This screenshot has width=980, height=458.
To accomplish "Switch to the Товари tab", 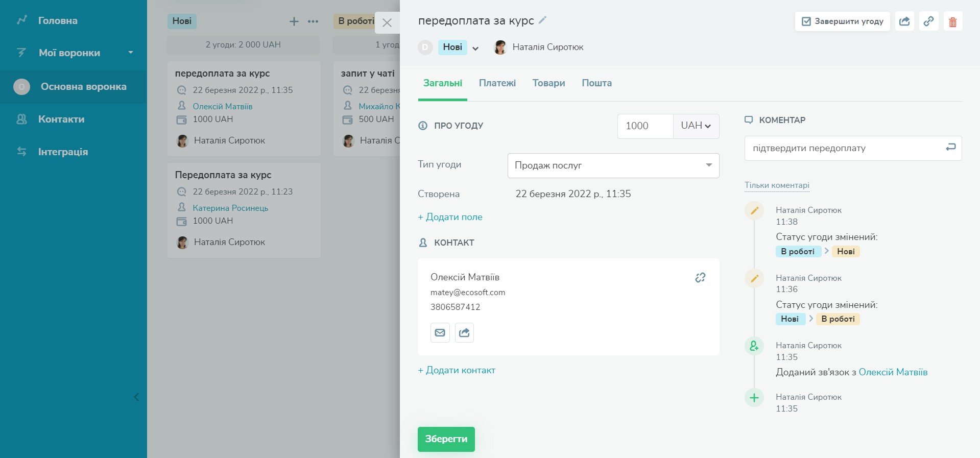I will click(548, 83).
